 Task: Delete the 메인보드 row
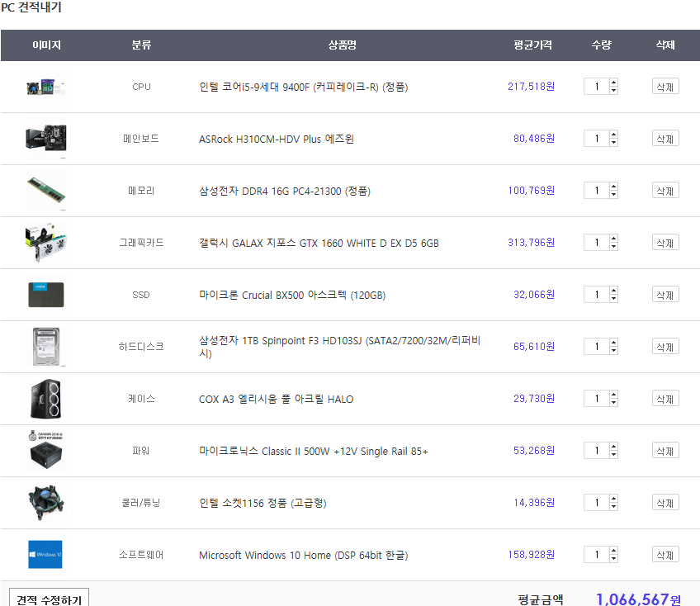[x=665, y=139]
